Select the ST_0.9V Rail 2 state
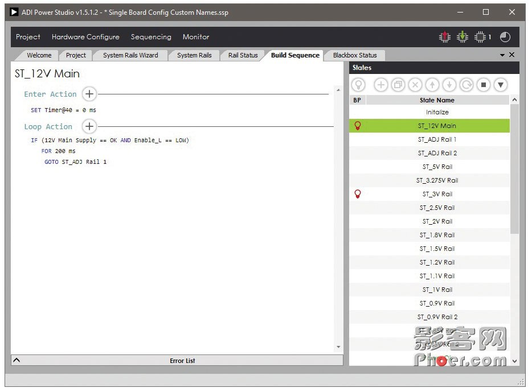The width and height of the screenshot is (532, 392). [x=437, y=317]
